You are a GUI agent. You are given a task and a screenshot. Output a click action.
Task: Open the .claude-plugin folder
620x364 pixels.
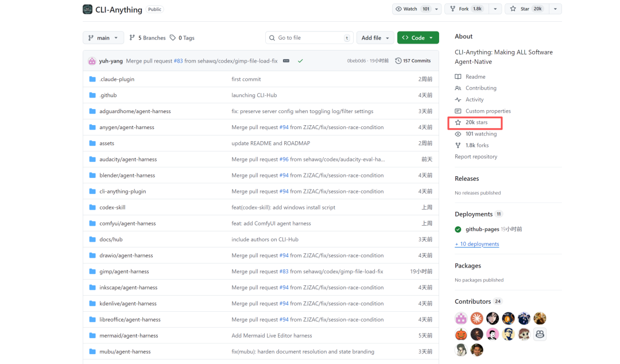117,79
